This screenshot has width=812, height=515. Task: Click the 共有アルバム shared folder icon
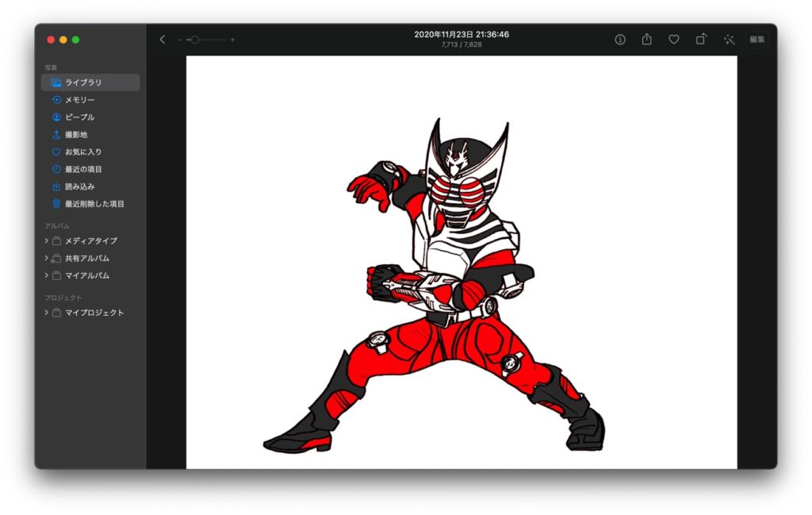[x=56, y=258]
